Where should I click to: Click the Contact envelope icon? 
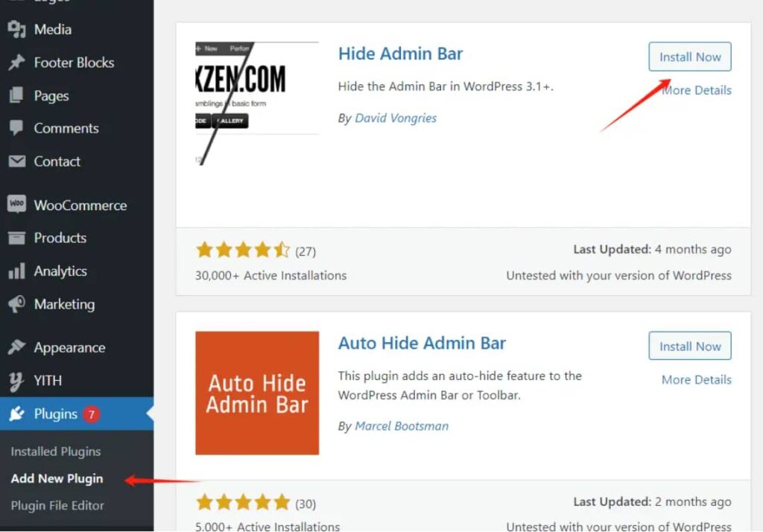click(16, 161)
